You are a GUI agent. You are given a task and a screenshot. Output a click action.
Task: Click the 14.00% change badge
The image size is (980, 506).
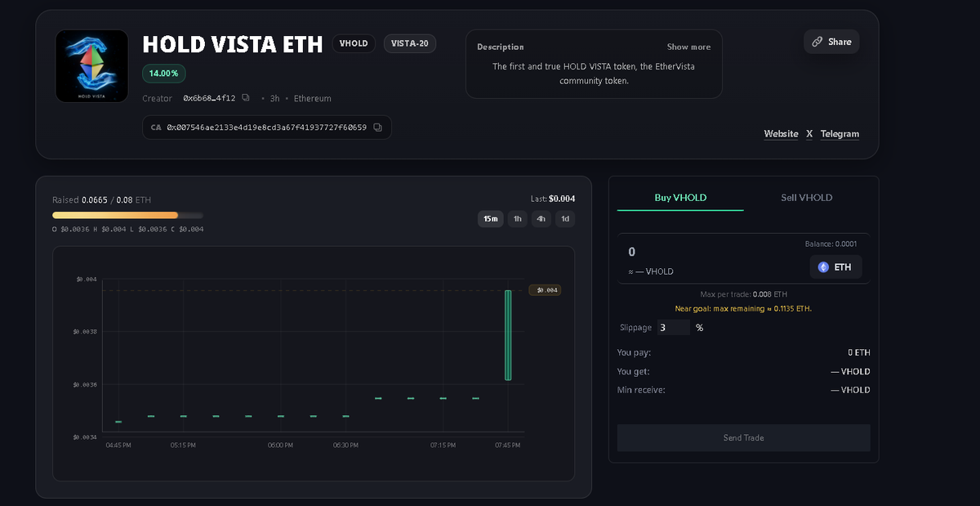click(x=165, y=73)
